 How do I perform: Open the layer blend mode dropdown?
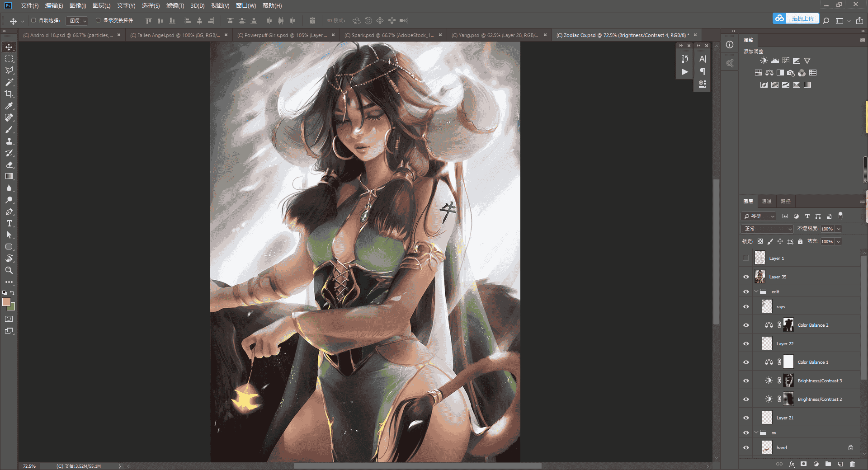pos(767,229)
